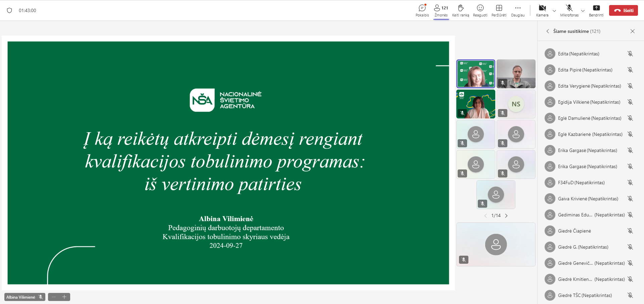Turn on the Kamera
The height and width of the screenshot is (304, 644).
542,10
